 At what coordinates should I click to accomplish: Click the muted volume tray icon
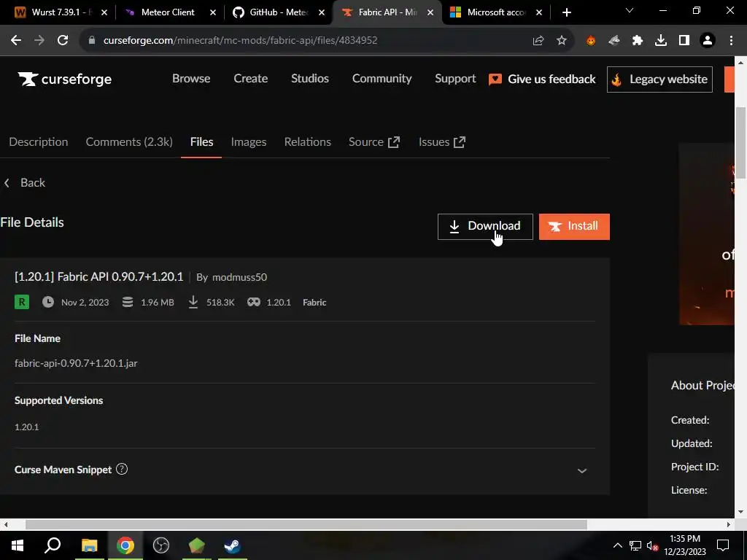[652, 545]
